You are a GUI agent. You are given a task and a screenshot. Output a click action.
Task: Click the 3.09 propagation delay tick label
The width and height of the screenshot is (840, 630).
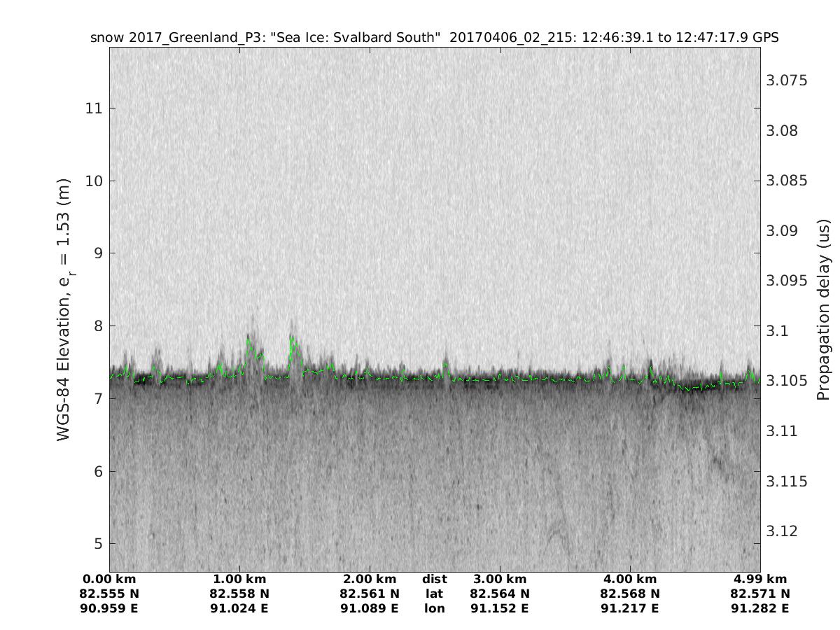click(783, 231)
